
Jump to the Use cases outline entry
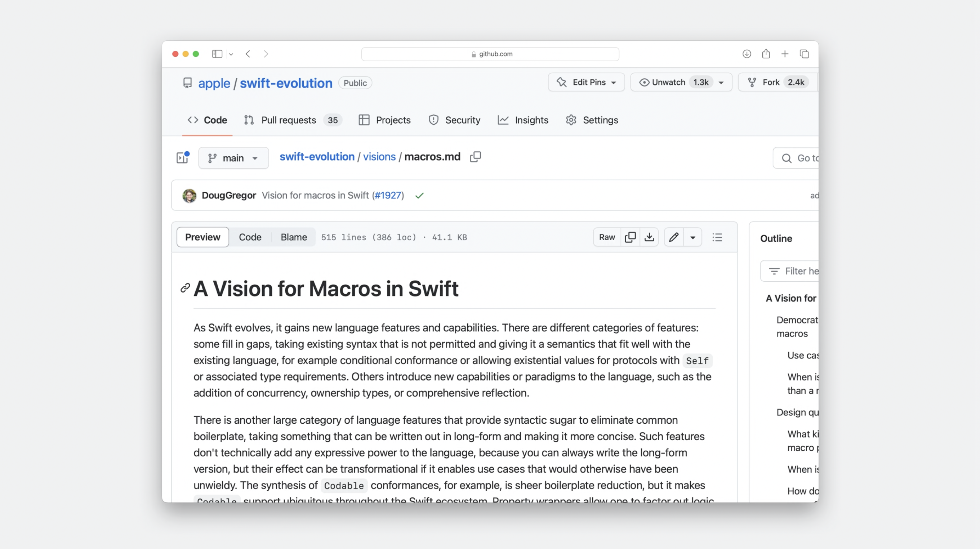point(803,355)
